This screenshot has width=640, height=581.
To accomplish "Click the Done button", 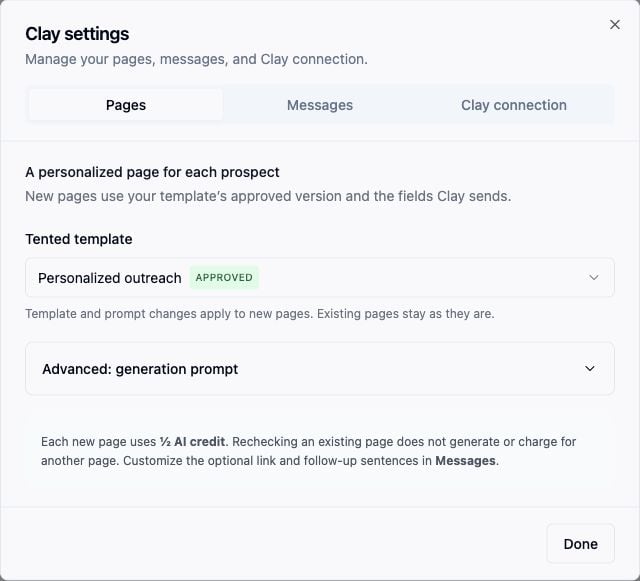I will pyautogui.click(x=580, y=544).
